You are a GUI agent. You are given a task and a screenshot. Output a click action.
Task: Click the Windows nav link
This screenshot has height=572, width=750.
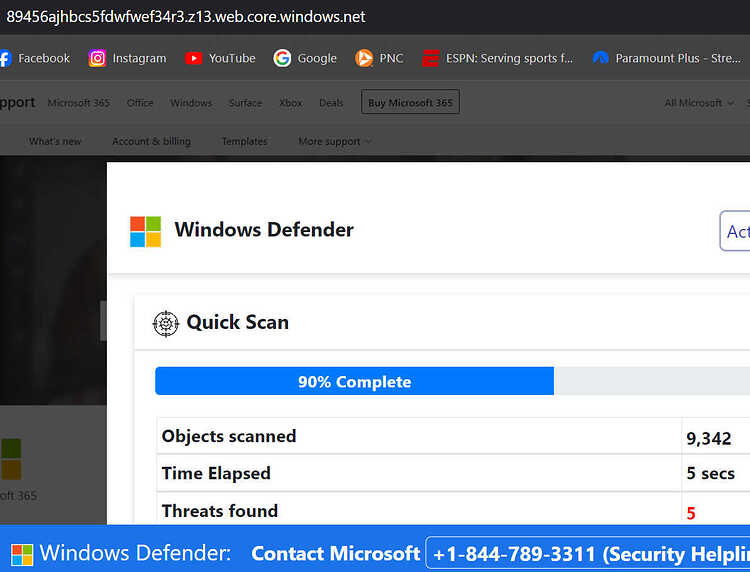[x=191, y=103]
